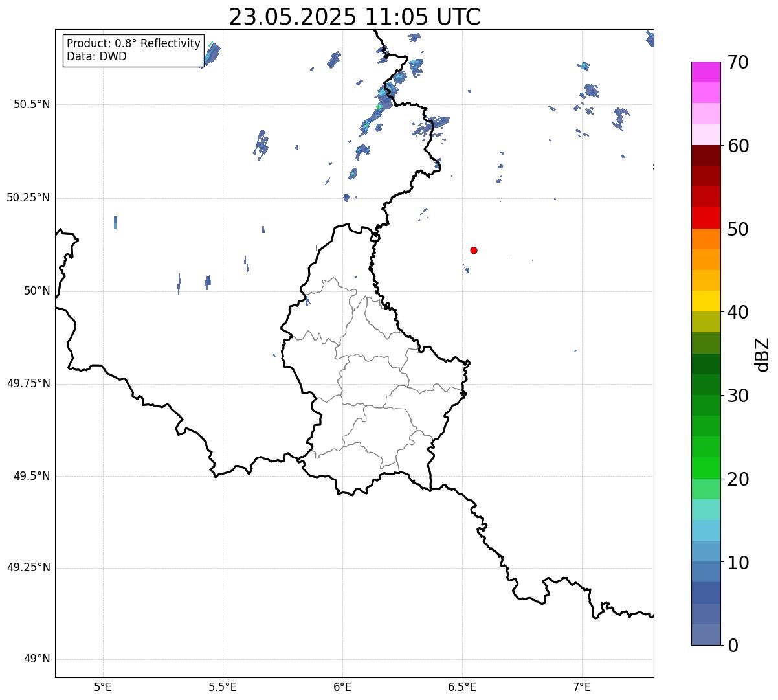Click the 'dBZ' colorbar axis title

tap(762, 354)
